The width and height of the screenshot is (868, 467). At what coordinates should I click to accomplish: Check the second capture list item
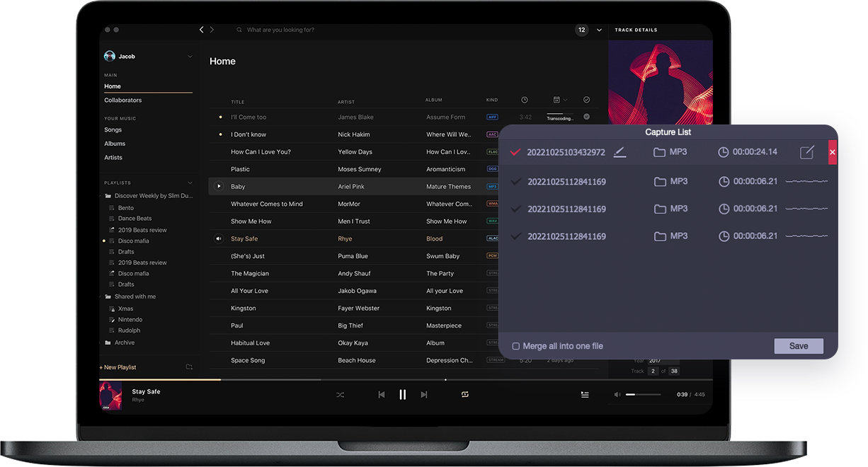pyautogui.click(x=515, y=182)
